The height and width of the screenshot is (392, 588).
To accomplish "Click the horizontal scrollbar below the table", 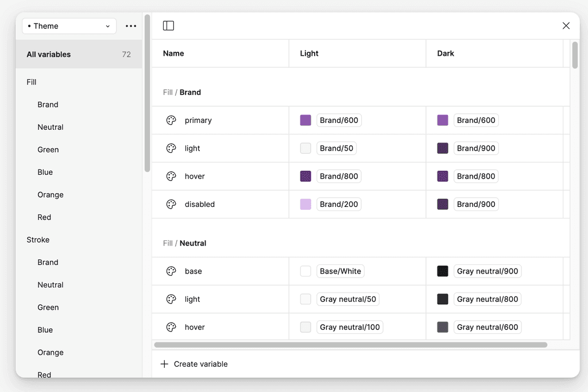I will (350, 343).
